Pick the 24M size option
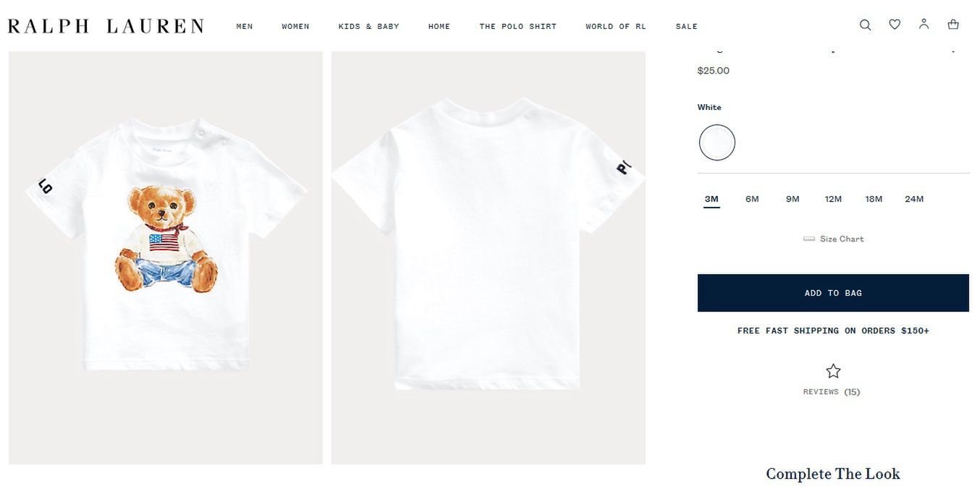This screenshot has height=489, width=980. (914, 199)
